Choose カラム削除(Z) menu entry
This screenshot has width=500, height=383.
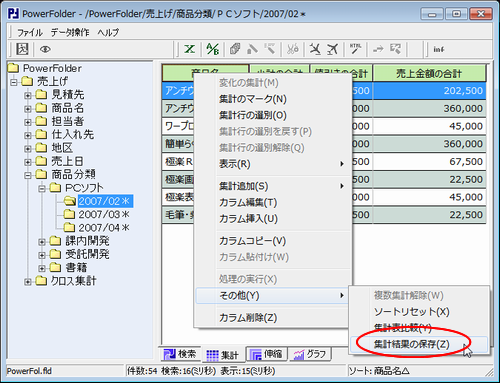(x=273, y=318)
